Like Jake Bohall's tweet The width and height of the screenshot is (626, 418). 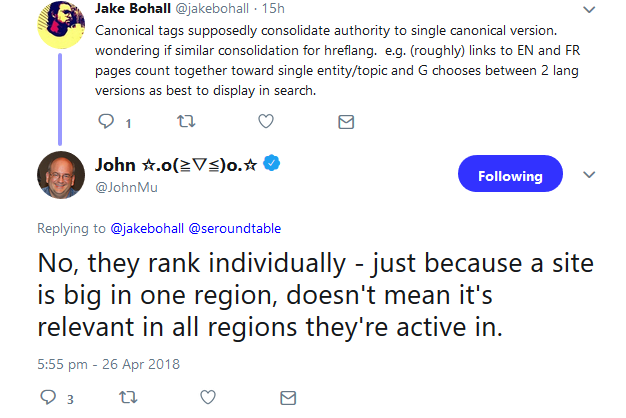click(x=266, y=122)
